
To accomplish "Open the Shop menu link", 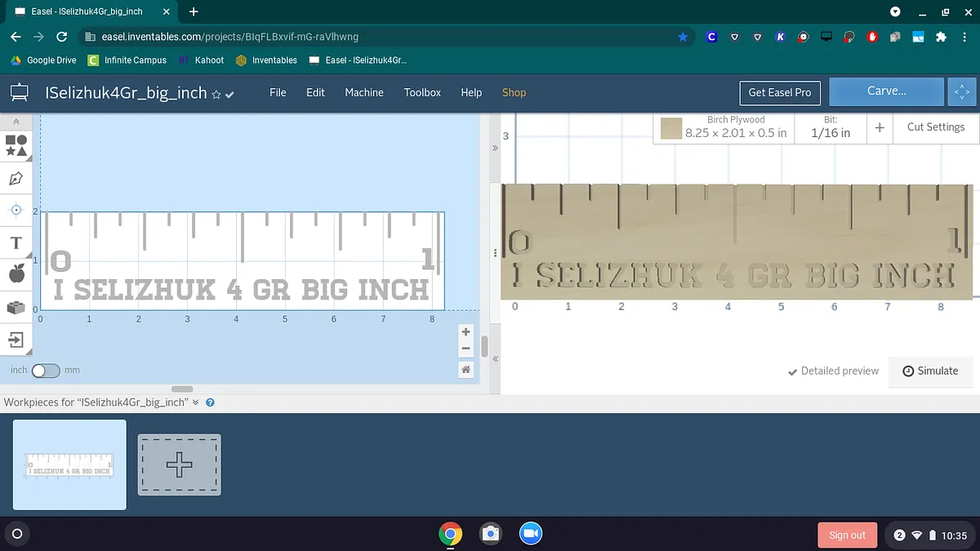I will [x=514, y=92].
